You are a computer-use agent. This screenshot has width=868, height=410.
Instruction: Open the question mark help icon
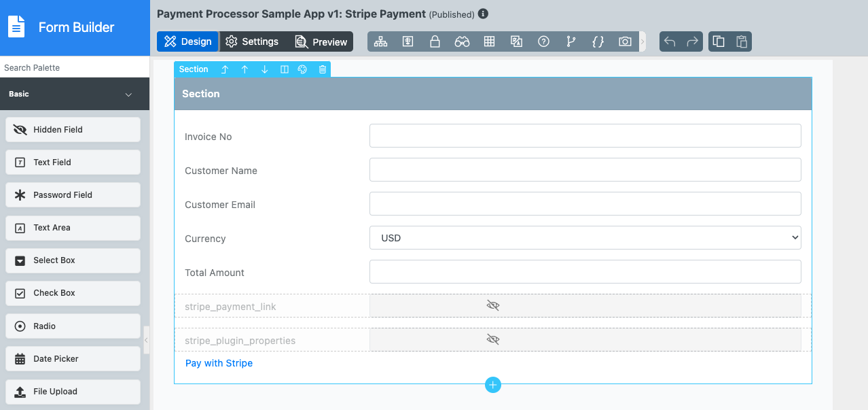(543, 41)
